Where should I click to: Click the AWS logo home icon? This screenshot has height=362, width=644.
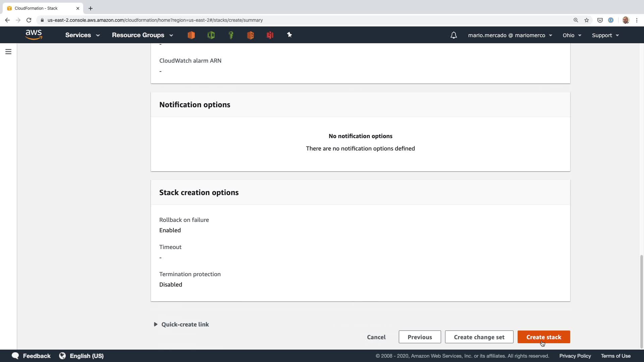click(x=34, y=35)
